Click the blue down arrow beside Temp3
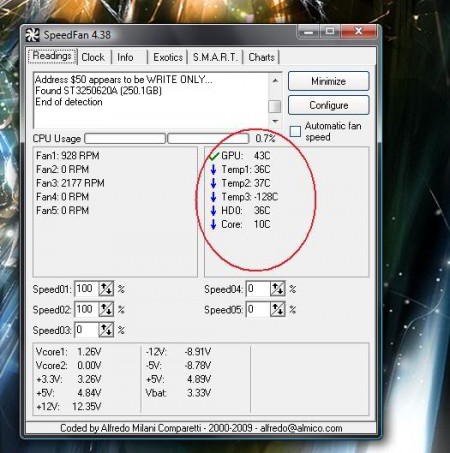 [213, 197]
